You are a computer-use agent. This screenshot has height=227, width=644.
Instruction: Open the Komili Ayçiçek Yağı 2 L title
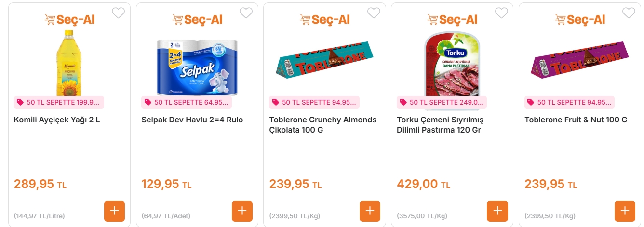[x=57, y=120]
